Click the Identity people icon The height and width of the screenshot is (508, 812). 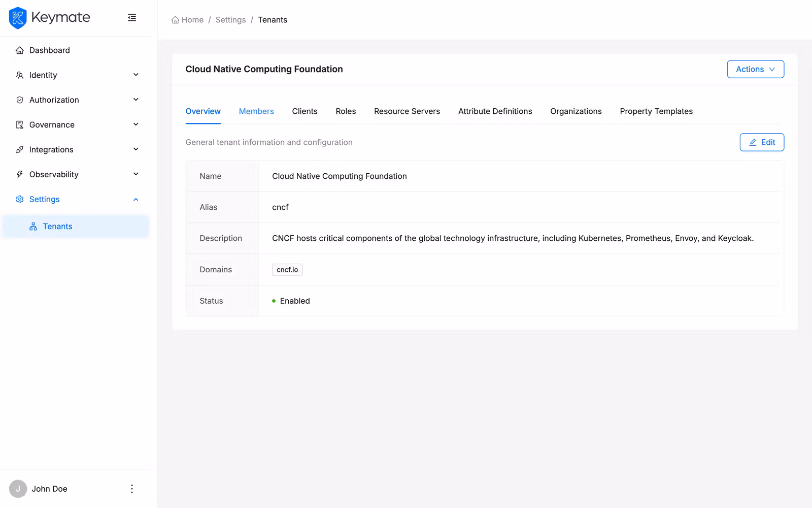click(19, 75)
